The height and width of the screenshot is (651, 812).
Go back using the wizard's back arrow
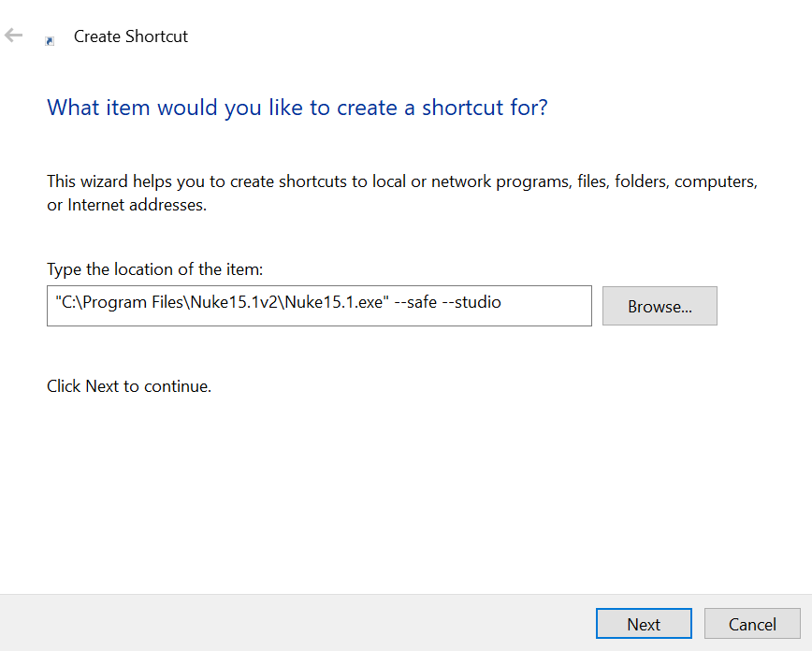(x=13, y=36)
